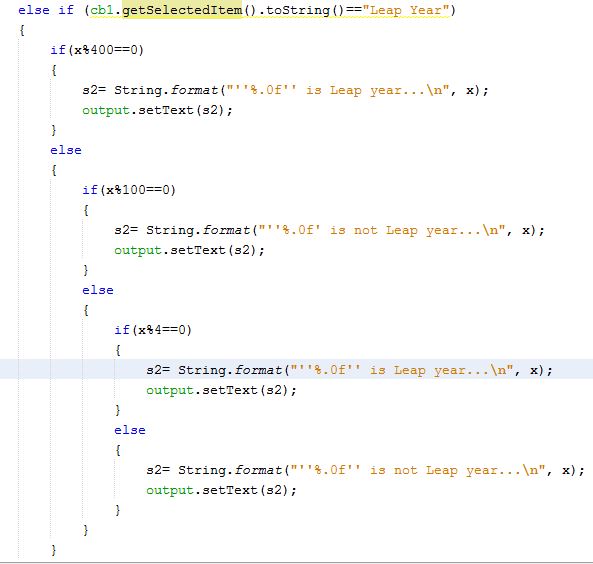Place cursor in the if(x%100==0) condition
The height and width of the screenshot is (564, 593).
(129, 190)
